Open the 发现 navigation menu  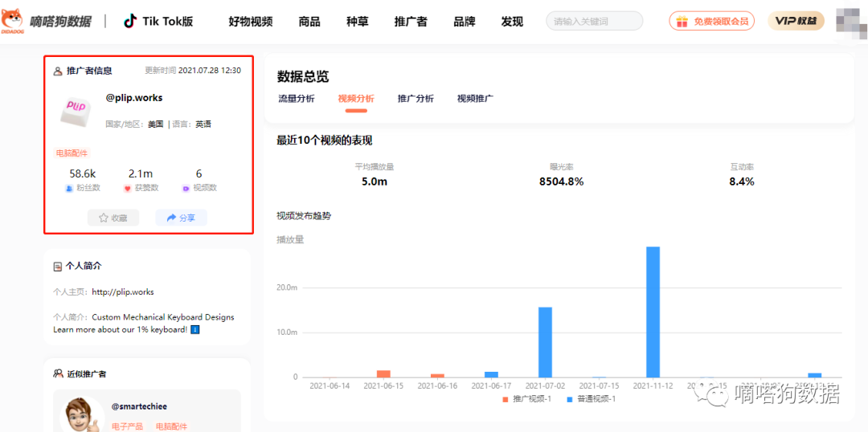point(512,22)
